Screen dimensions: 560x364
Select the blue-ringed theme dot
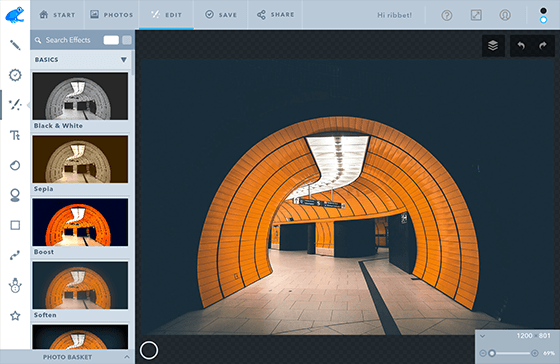coord(543,20)
